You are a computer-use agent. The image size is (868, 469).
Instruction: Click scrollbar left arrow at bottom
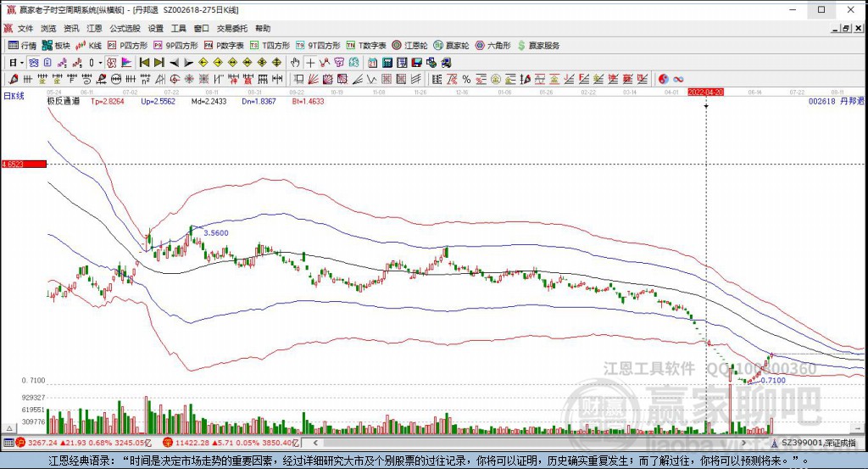pyautogui.click(x=315, y=443)
